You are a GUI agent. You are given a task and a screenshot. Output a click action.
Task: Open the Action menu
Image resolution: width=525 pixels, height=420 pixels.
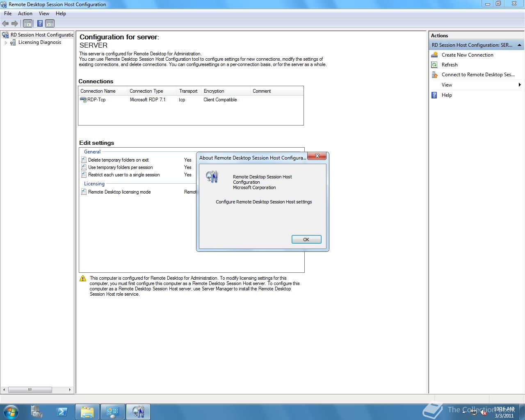pos(25,14)
